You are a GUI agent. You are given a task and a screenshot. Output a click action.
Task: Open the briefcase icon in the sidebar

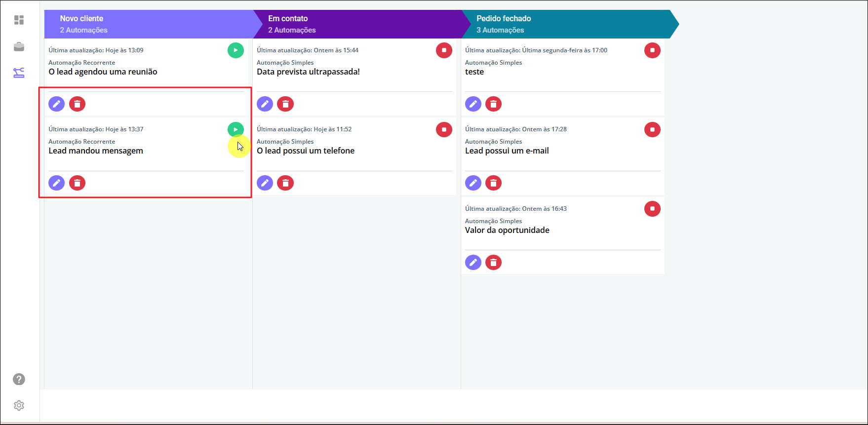[x=19, y=47]
